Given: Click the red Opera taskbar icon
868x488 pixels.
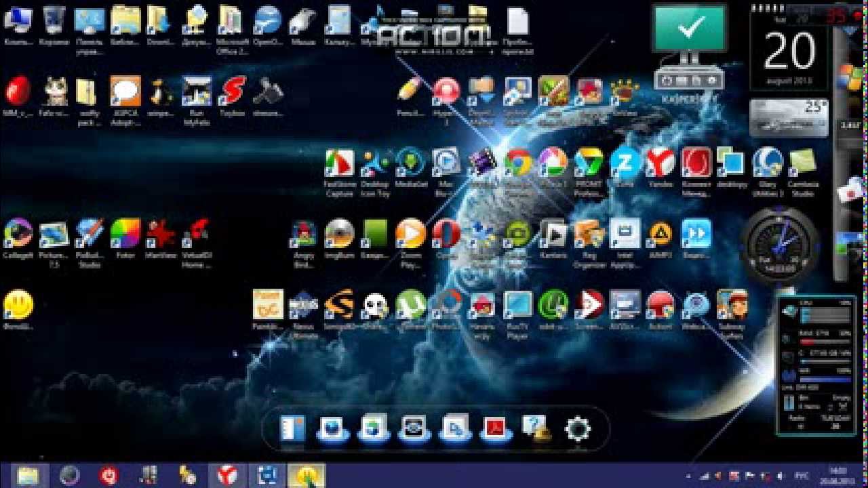Looking at the screenshot, I should click(108, 476).
